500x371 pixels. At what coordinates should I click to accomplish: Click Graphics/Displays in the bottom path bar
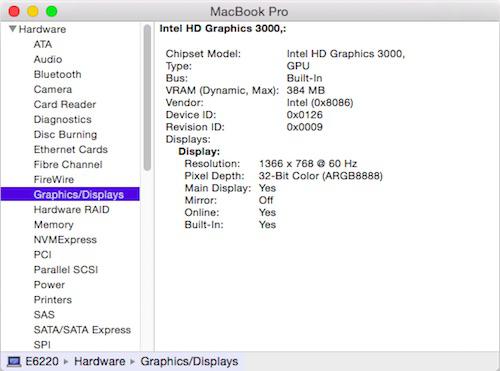pyautogui.click(x=189, y=361)
